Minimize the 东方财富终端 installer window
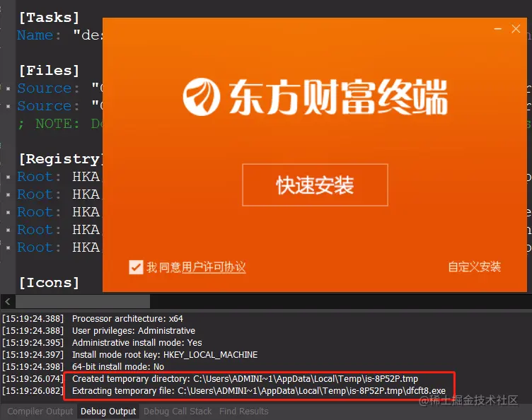The width and height of the screenshot is (532, 420). tap(498, 29)
